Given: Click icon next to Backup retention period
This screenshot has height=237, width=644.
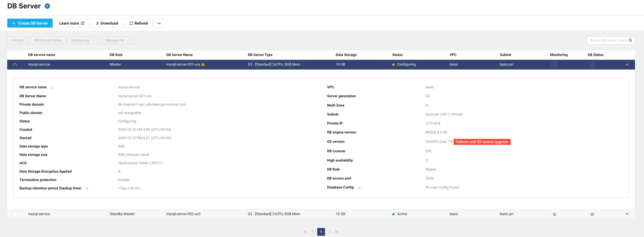Looking at the screenshot, I should point(87,189).
